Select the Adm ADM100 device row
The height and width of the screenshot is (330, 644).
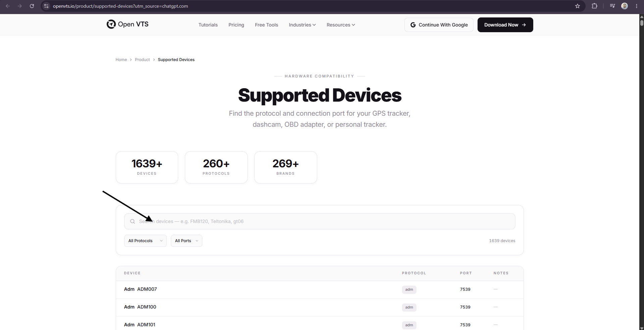(320, 307)
